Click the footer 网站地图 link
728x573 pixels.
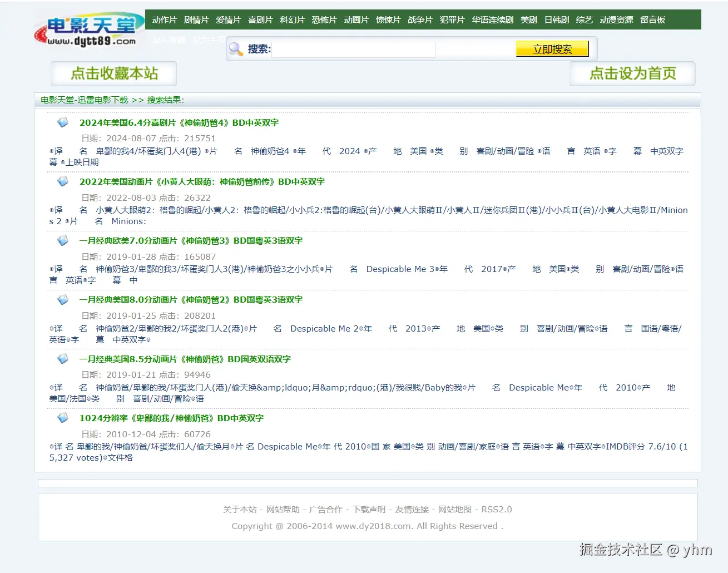click(455, 509)
